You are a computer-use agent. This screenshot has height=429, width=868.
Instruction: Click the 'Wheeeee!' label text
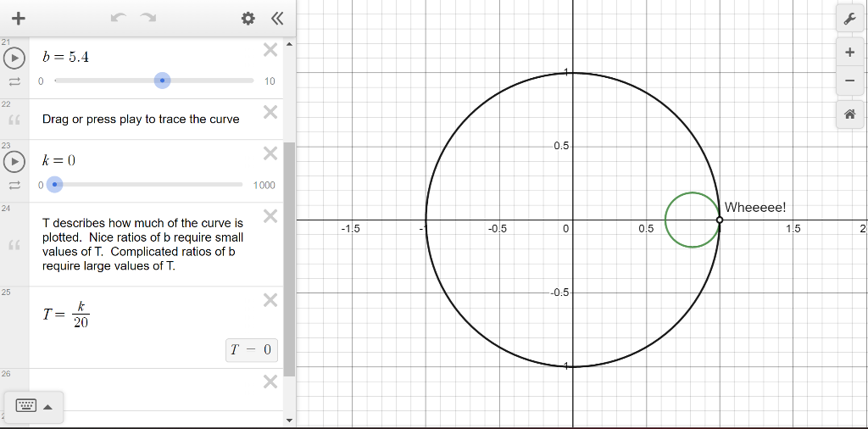[755, 208]
